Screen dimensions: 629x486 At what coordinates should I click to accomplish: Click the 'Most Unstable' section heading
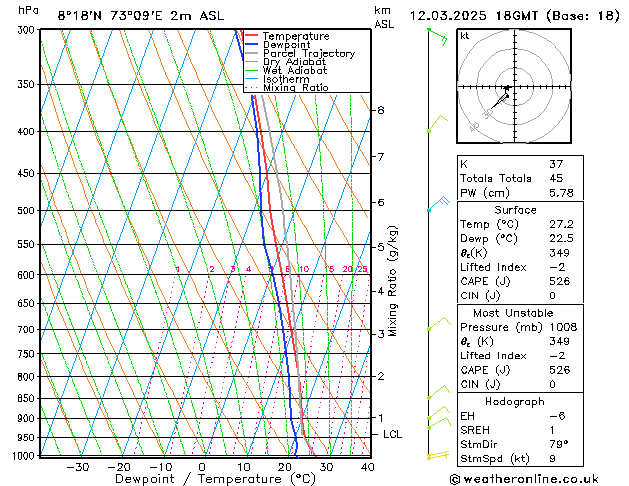coord(513,313)
